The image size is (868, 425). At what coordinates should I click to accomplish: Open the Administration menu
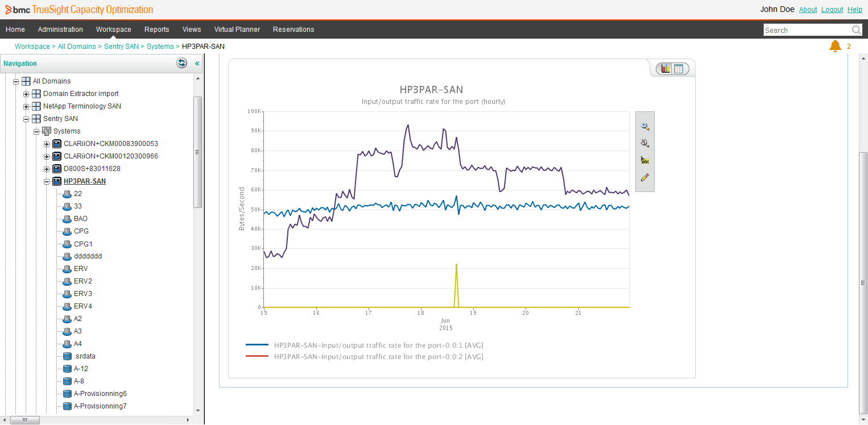pos(60,30)
